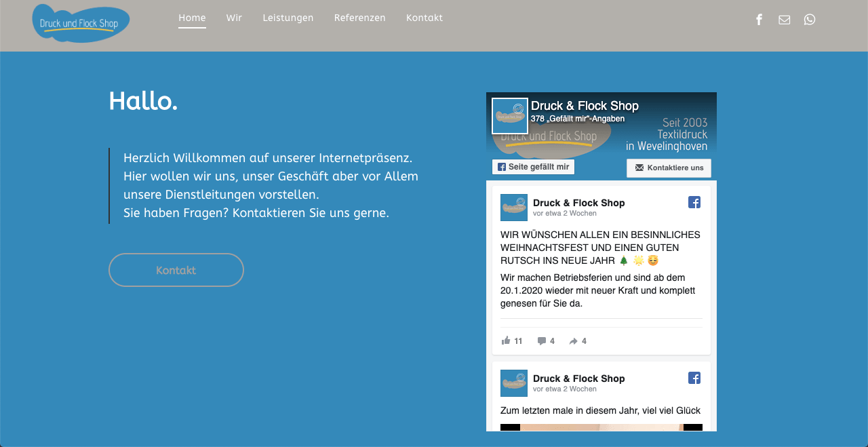
Task: Open the WhatsApp icon in the header
Action: click(x=810, y=19)
